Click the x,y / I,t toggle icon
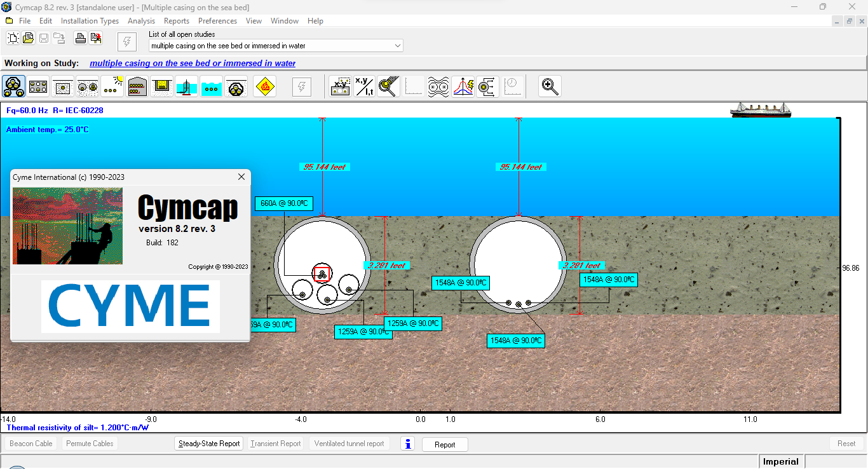The width and height of the screenshot is (868, 469). (x=365, y=86)
